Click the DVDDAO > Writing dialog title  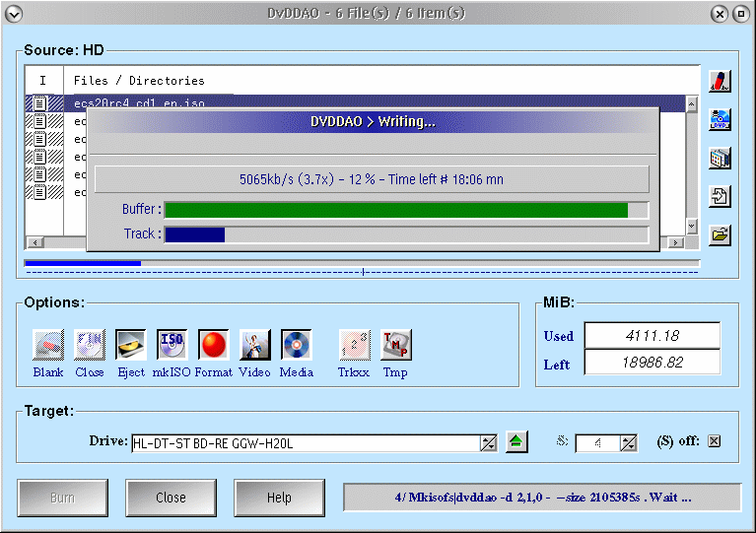373,121
